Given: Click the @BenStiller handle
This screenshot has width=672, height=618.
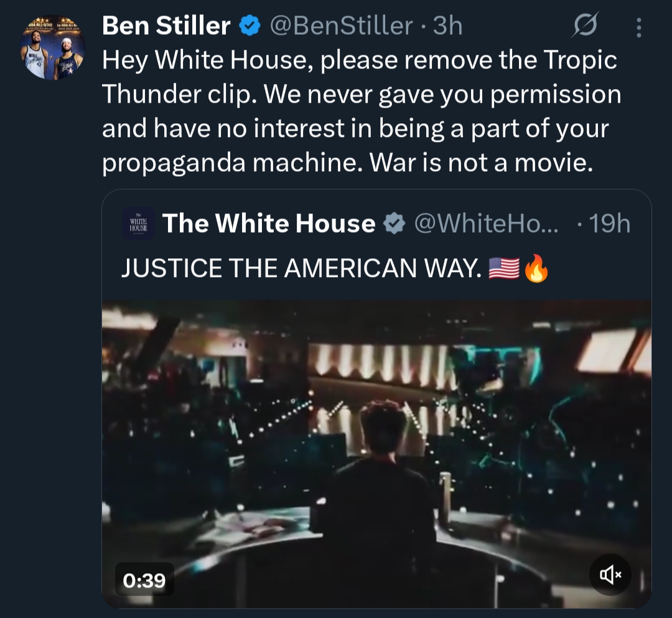Looking at the screenshot, I should (x=340, y=26).
